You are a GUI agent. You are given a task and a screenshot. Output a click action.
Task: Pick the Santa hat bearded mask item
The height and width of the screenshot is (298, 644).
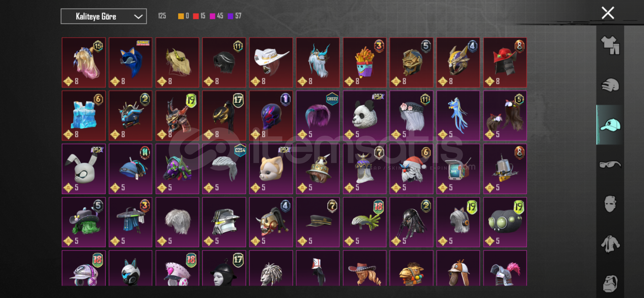(x=411, y=169)
